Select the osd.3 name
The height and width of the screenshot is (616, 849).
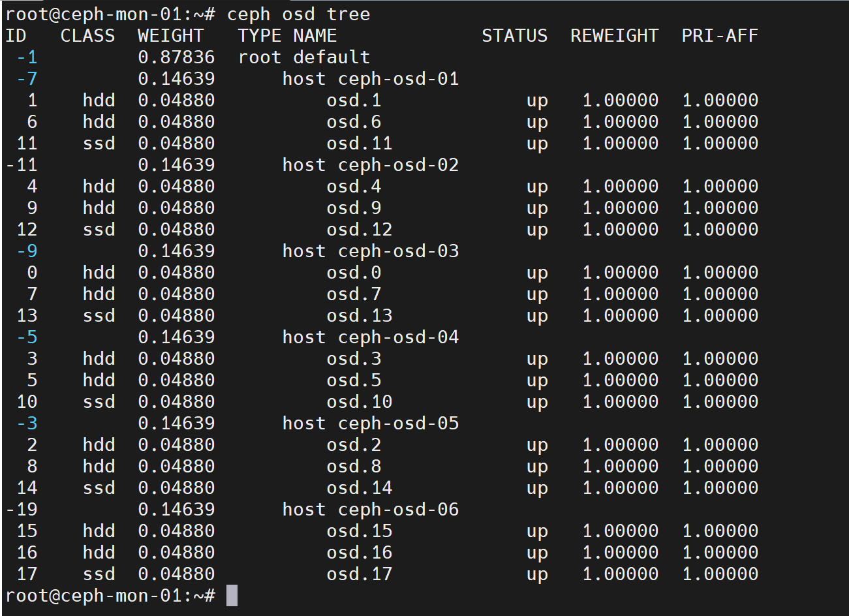pyautogui.click(x=354, y=358)
